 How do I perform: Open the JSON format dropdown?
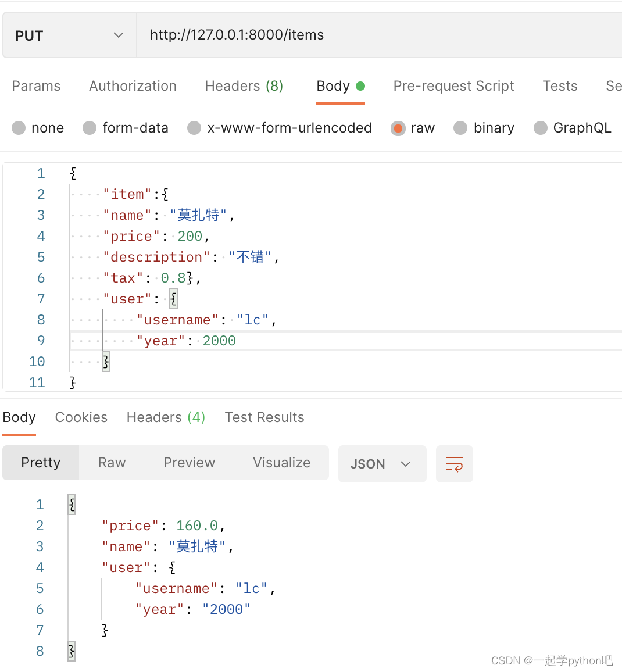[383, 464]
